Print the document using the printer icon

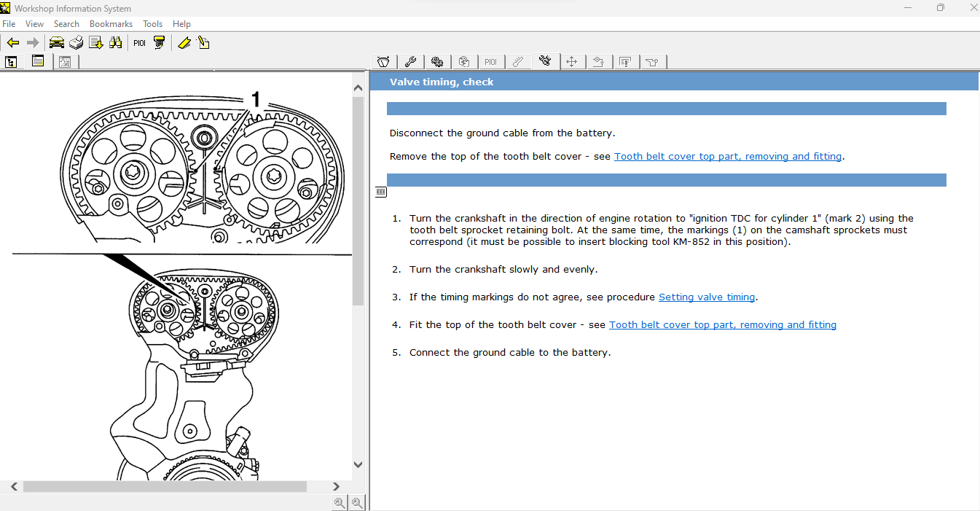(76, 43)
